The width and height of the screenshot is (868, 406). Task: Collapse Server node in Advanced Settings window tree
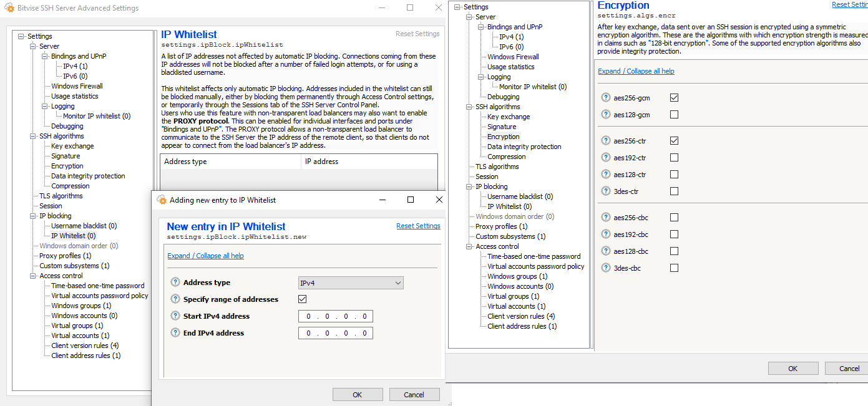[33, 46]
